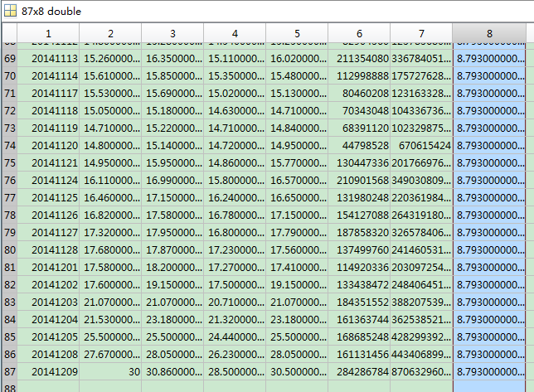The image size is (534, 392).
Task: Click cell 68391120 in column 6
Action: click(x=359, y=128)
